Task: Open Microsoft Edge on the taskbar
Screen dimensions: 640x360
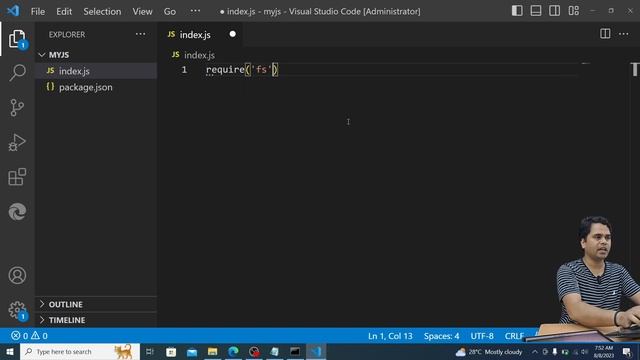Action: click(233, 352)
